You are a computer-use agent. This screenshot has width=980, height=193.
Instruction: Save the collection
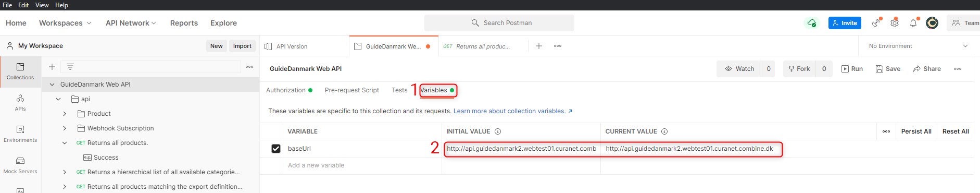coord(888,69)
